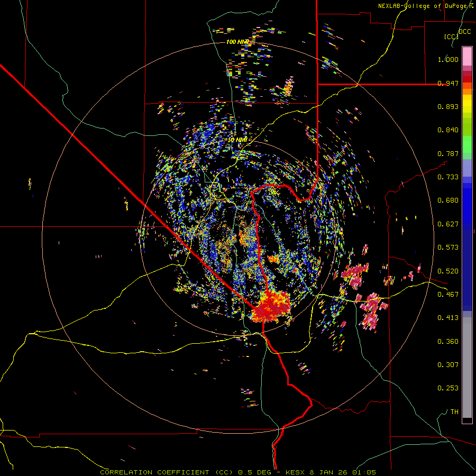This screenshot has height=476, width=476.
Task: Click the 0.413 value on color scale
Action: (x=448, y=318)
